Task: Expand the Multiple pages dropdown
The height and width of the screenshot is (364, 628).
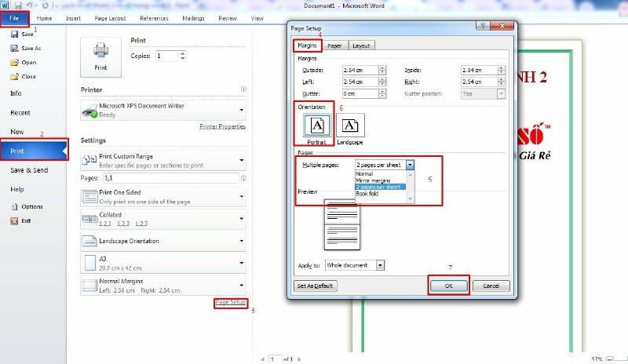Action: pyautogui.click(x=410, y=166)
